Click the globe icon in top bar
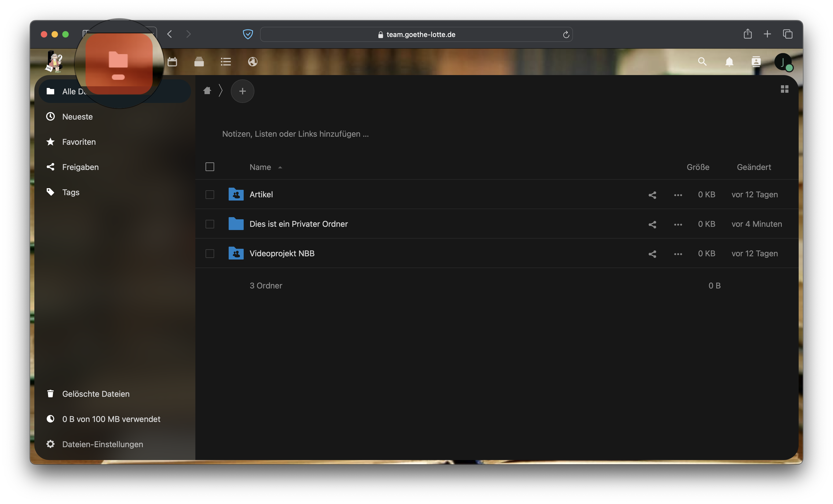Image resolution: width=833 pixels, height=504 pixels. tap(253, 62)
